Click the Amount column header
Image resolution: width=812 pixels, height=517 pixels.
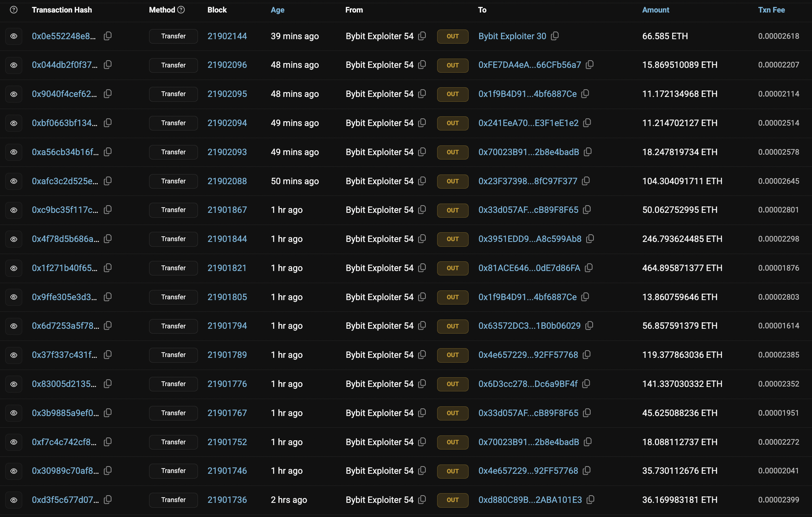click(655, 10)
